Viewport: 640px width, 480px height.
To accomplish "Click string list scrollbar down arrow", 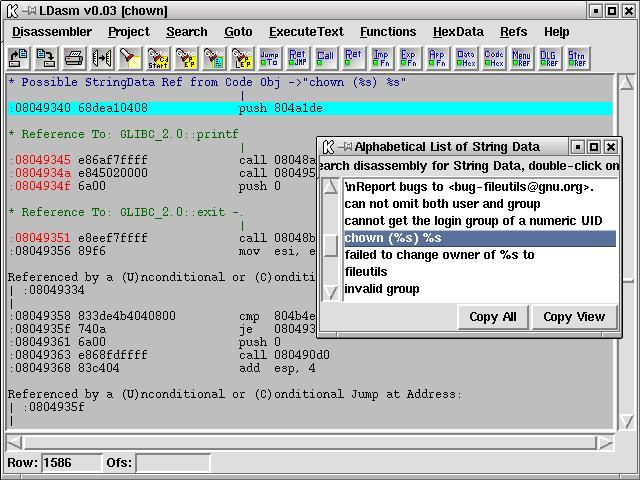I will point(331,292).
